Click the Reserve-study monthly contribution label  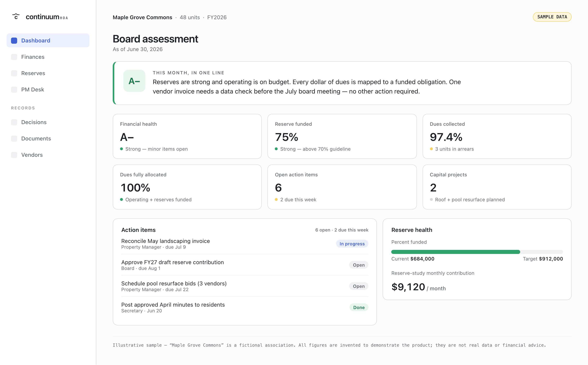433,273
